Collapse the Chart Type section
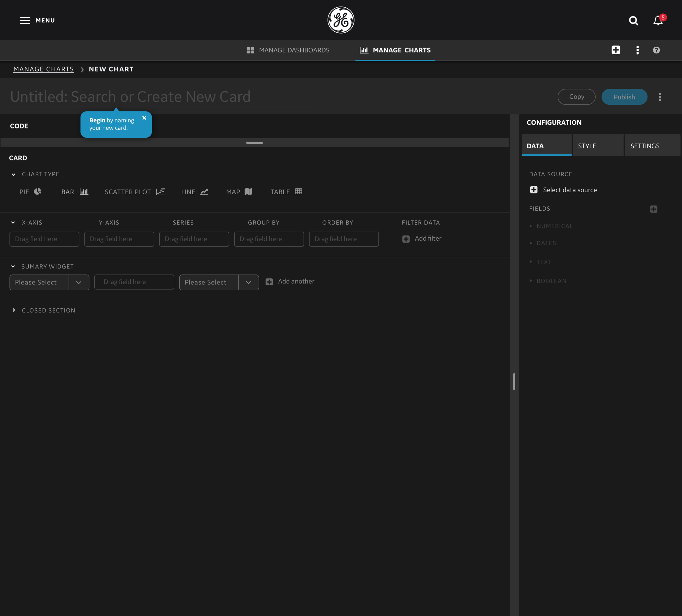Image resolution: width=682 pixels, height=616 pixels. tap(14, 175)
